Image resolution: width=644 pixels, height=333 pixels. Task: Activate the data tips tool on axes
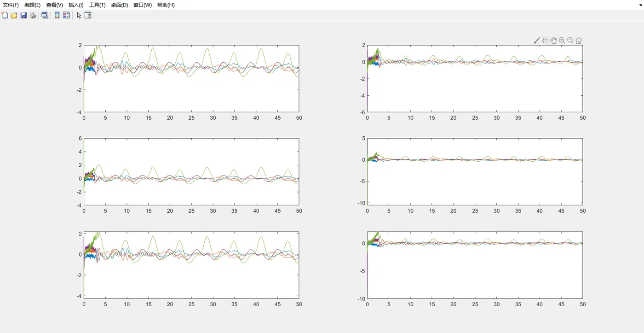pyautogui.click(x=545, y=41)
